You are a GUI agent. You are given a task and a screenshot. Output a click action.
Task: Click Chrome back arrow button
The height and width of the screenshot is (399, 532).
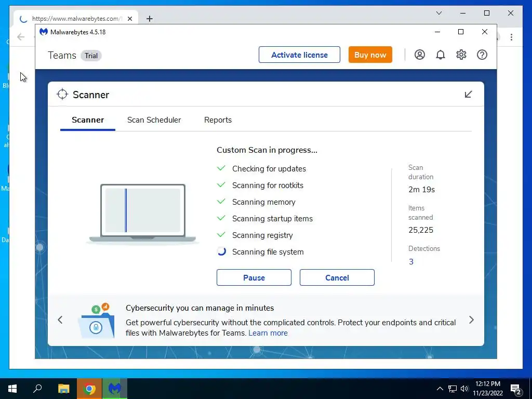click(x=21, y=37)
